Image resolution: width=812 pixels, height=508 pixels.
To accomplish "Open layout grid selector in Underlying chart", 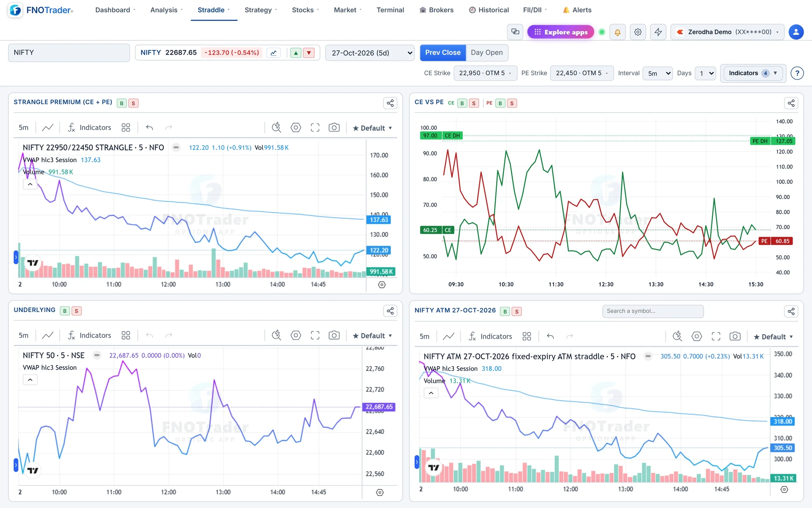I will pos(126,335).
